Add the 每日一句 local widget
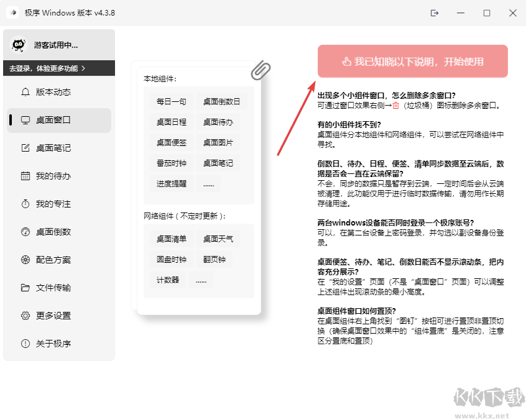Image resolution: width=526 pixels, height=420 pixels. pyautogui.click(x=171, y=101)
